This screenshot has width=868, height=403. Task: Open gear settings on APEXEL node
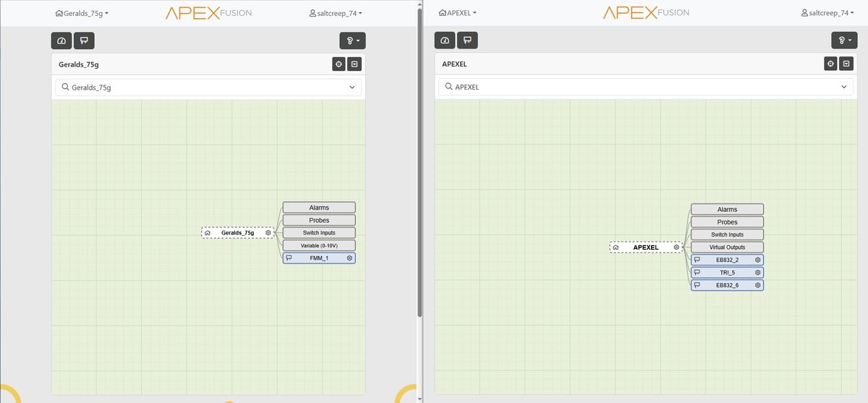676,247
